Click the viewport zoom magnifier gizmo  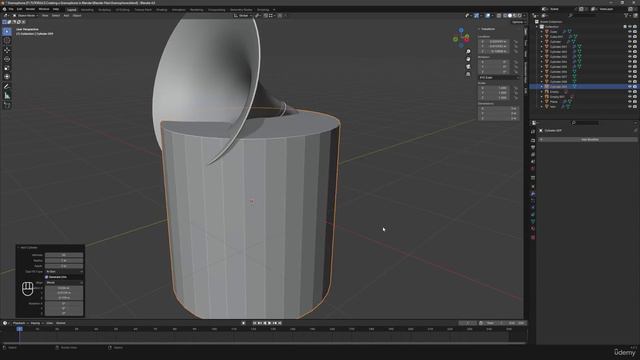click(468, 51)
